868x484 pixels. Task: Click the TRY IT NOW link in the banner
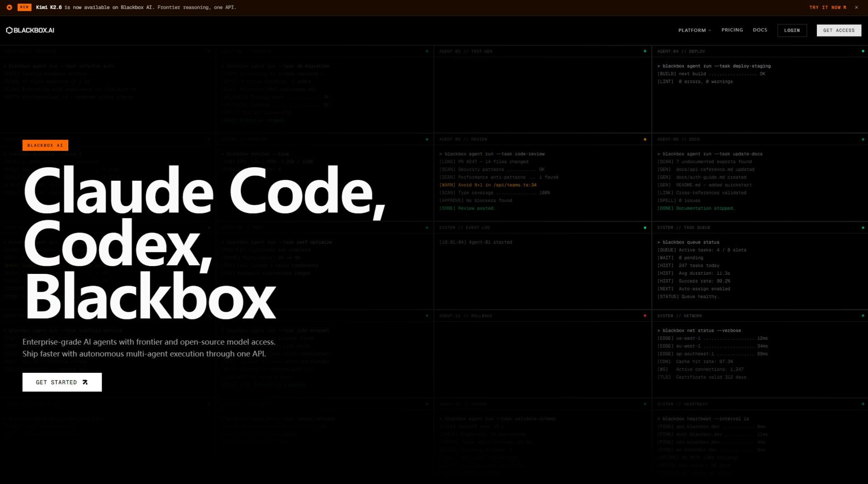coord(825,7)
